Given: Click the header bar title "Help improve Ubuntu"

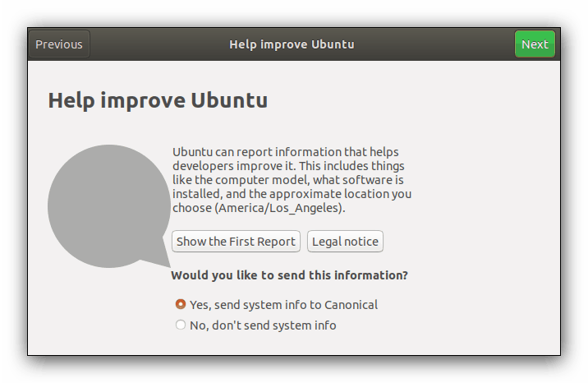Looking at the screenshot, I should [292, 44].
